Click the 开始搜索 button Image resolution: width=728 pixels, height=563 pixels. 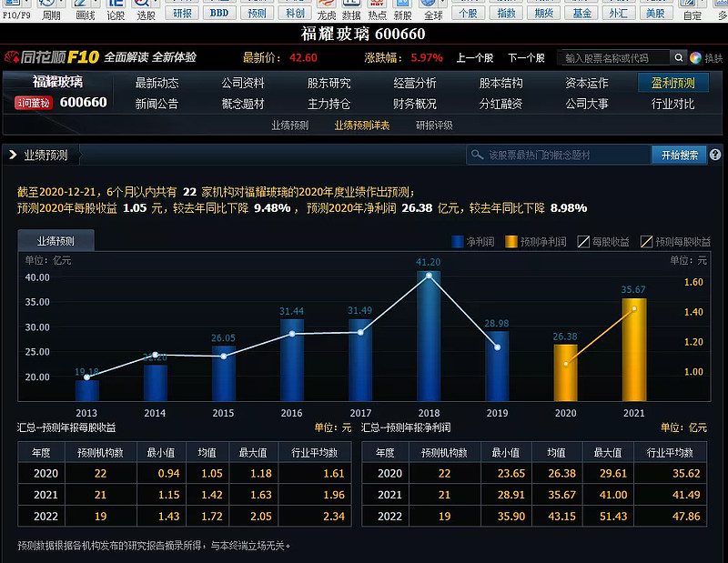click(679, 155)
